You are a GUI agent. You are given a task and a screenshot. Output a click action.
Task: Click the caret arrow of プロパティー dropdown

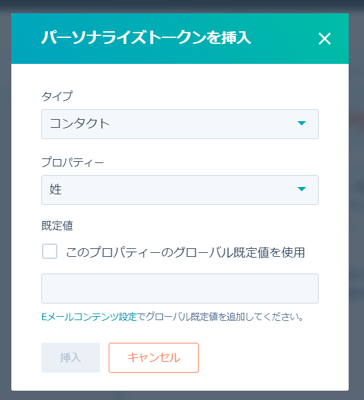pos(302,189)
